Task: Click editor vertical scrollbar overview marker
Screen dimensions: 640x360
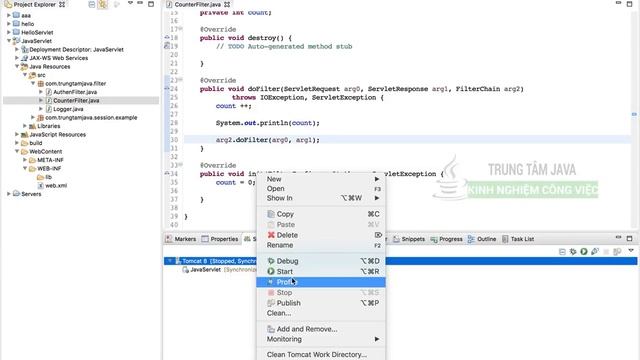Action: (x=634, y=114)
